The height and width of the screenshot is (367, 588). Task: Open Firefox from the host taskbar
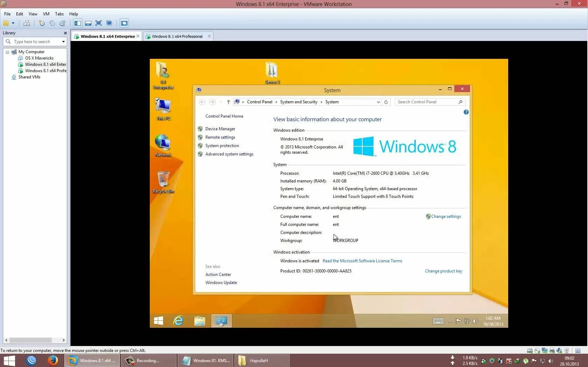tap(53, 360)
